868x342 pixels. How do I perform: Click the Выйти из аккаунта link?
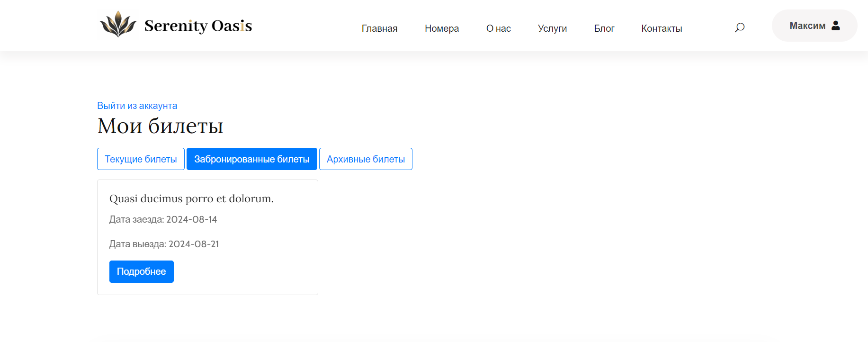pos(137,106)
